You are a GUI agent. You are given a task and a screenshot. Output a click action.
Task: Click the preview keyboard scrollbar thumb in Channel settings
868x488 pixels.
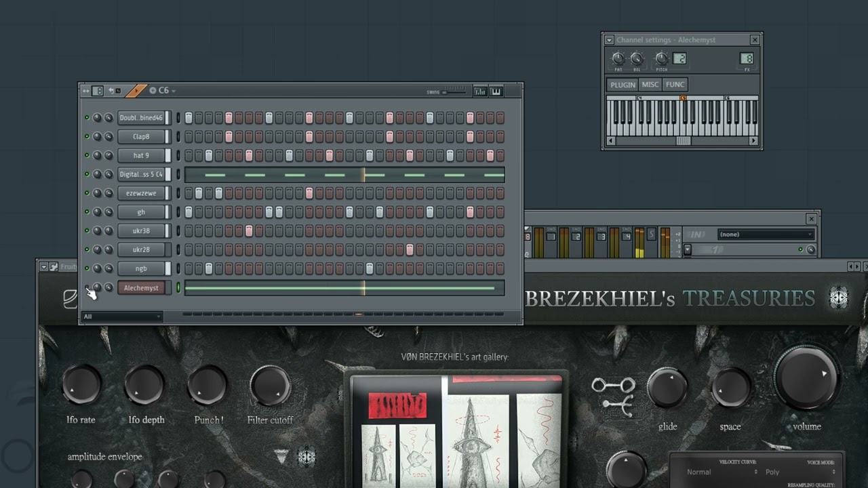[683, 141]
